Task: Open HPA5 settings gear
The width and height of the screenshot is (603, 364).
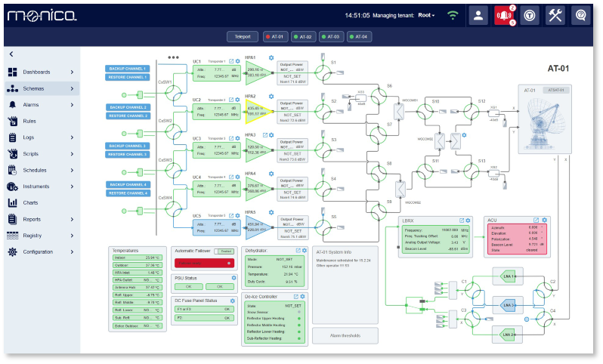Action: click(x=271, y=212)
